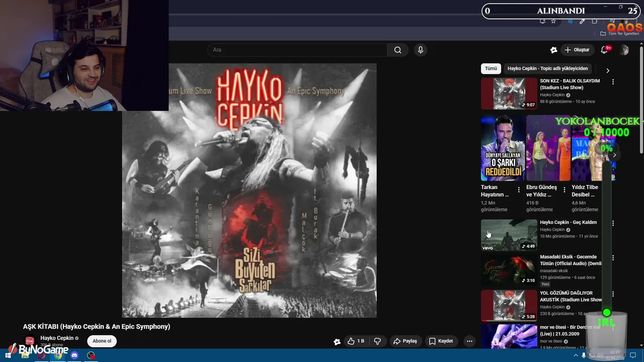644x362 pixels.
Task: Click Masadaki Eksik - Gecemde Tüttün title
Action: pos(571,260)
